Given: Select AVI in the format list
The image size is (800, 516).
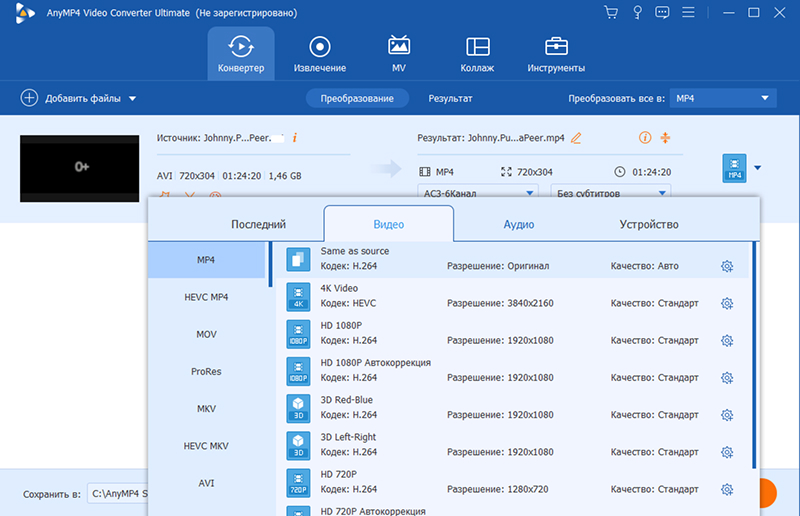Looking at the screenshot, I should (x=206, y=483).
